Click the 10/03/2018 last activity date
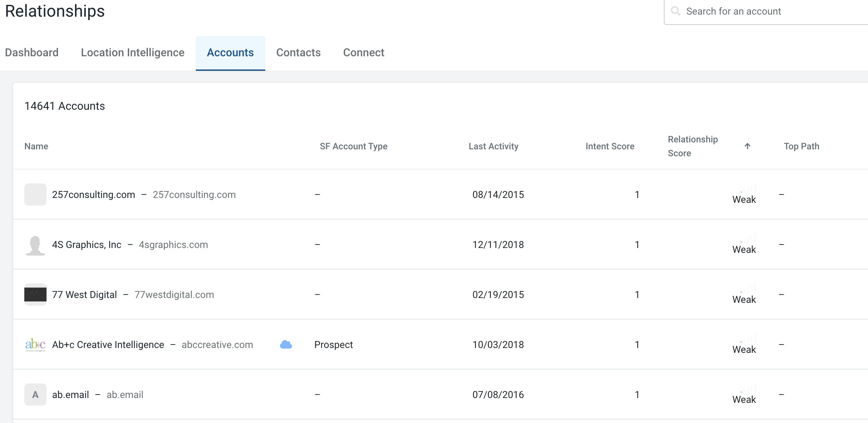The image size is (868, 423). (498, 345)
